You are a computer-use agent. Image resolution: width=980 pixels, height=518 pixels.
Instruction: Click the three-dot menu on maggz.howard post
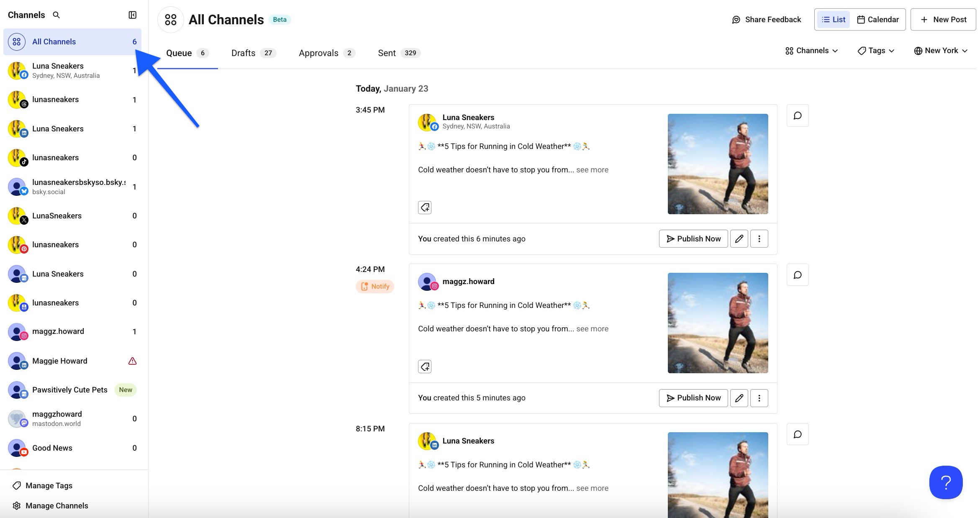(759, 397)
